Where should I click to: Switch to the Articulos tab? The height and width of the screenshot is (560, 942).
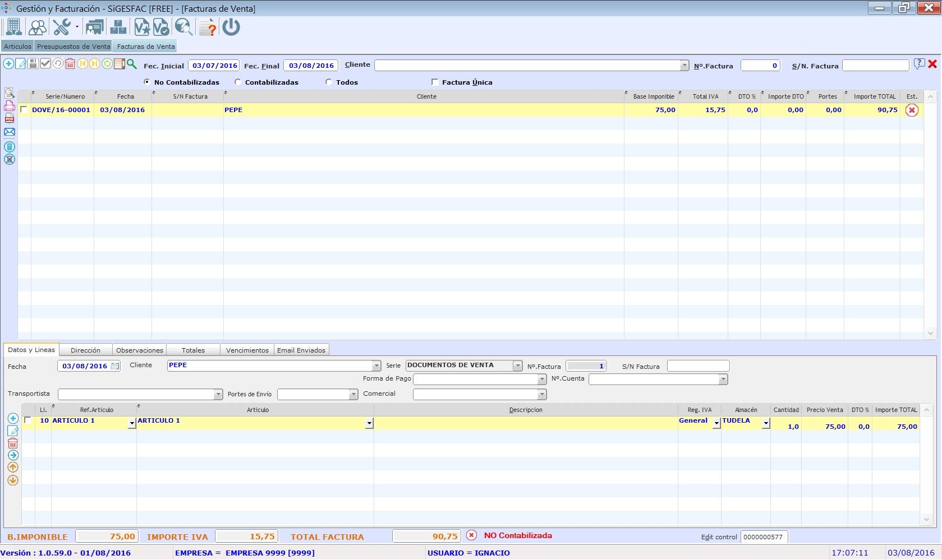[x=17, y=47]
